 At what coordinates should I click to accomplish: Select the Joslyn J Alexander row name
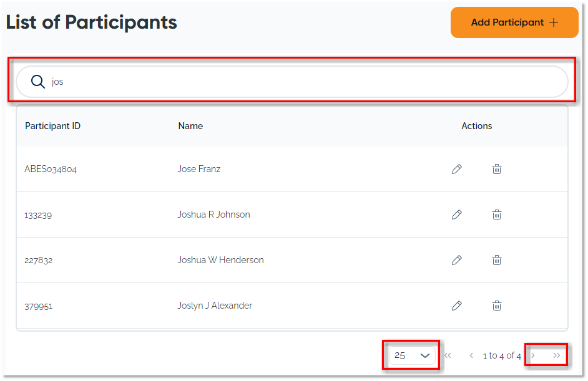click(x=215, y=306)
